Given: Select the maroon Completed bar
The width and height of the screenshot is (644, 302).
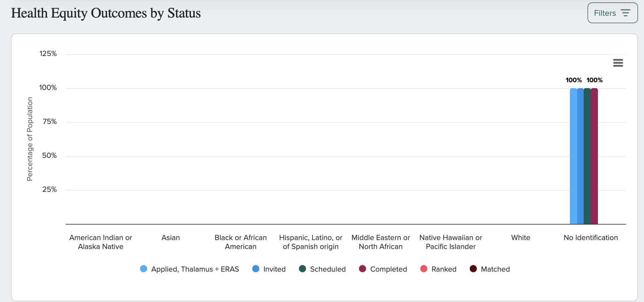Looking at the screenshot, I should [x=594, y=156].
